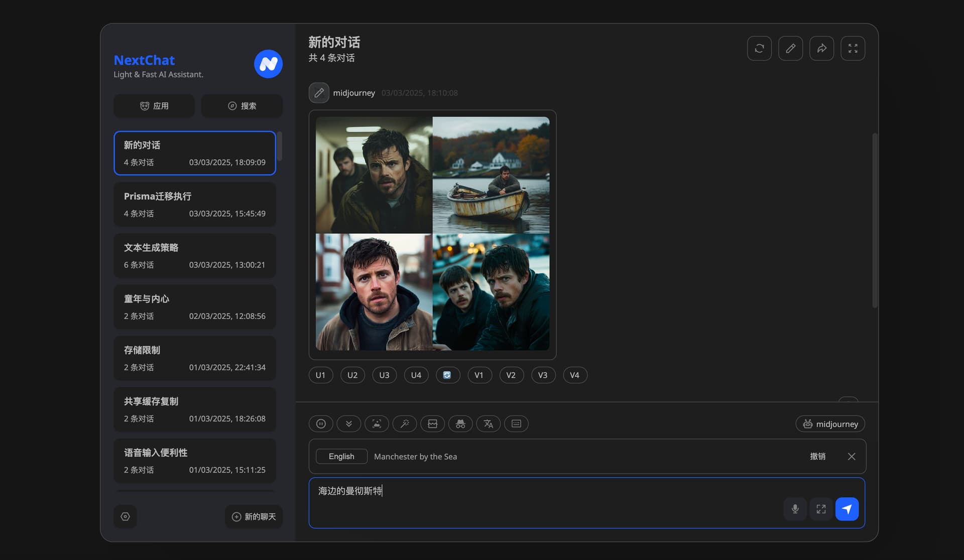
Task: Click the masks face-scan toolbar icon
Action: pyautogui.click(x=377, y=424)
